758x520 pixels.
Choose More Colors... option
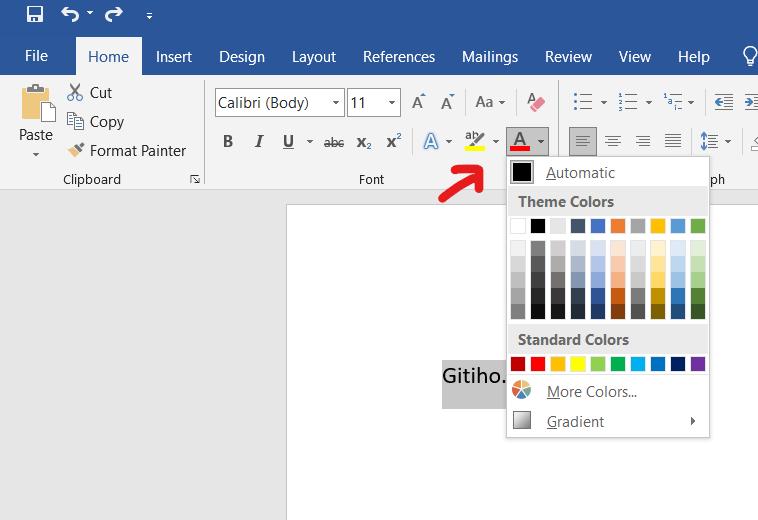591,392
